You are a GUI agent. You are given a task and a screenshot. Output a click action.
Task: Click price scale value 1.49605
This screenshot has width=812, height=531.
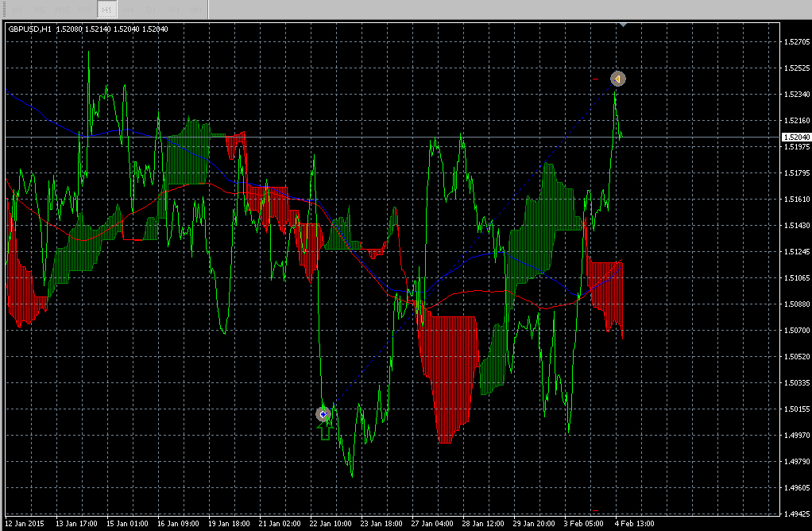click(x=796, y=488)
